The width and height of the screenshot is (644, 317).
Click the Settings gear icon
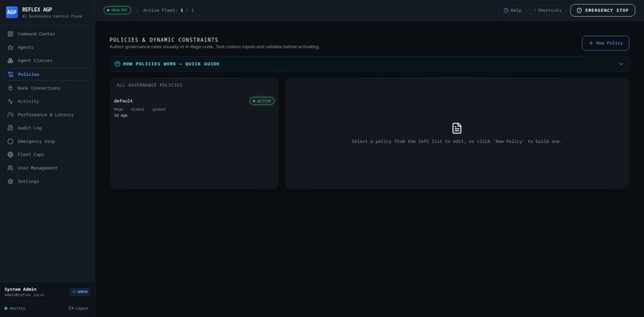tap(10, 181)
